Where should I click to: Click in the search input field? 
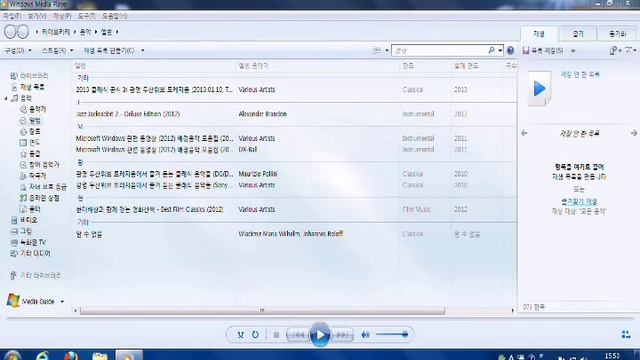[x=440, y=50]
